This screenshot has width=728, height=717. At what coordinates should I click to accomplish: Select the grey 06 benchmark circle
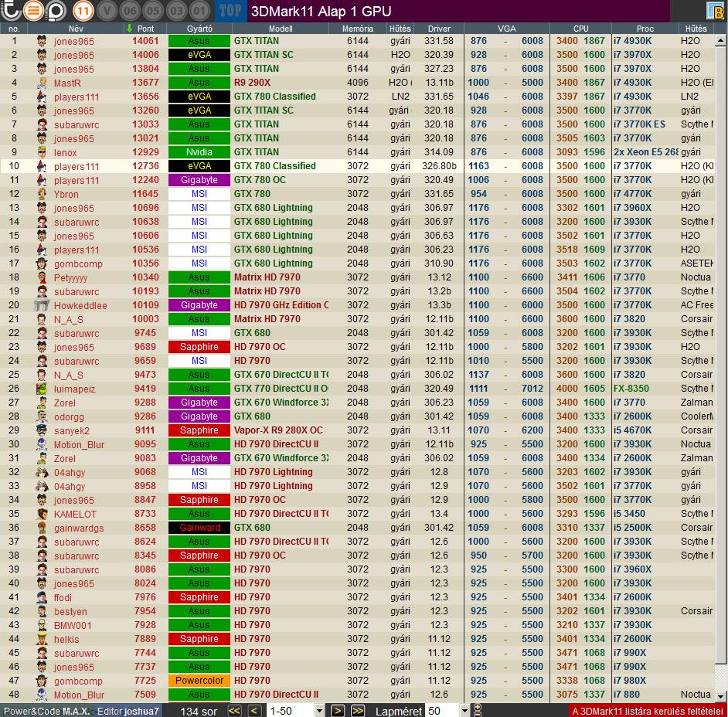tap(130, 11)
